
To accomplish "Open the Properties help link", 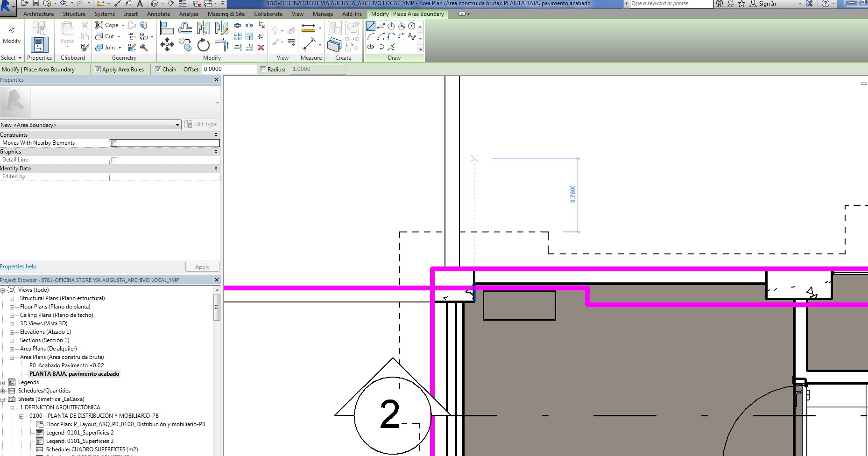I will [x=18, y=267].
